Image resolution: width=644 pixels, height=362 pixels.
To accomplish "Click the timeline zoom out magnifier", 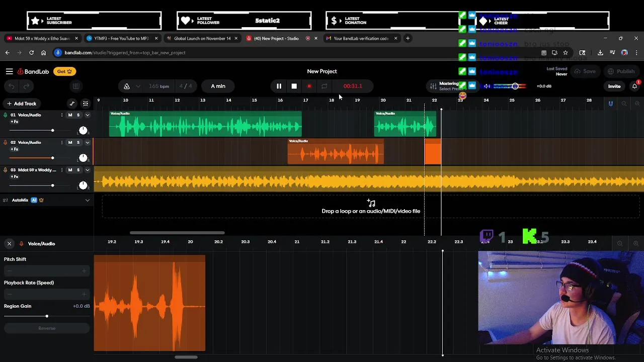I will [x=624, y=104].
